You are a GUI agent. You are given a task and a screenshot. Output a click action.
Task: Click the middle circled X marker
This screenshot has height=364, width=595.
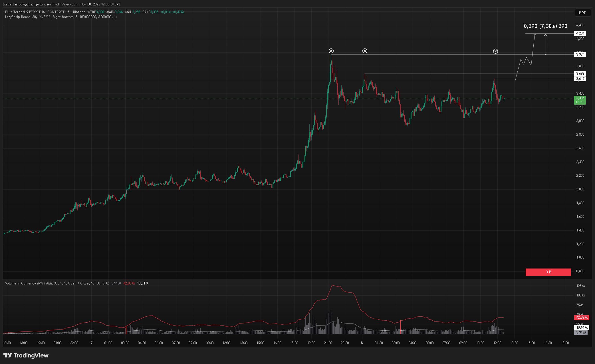tap(365, 51)
